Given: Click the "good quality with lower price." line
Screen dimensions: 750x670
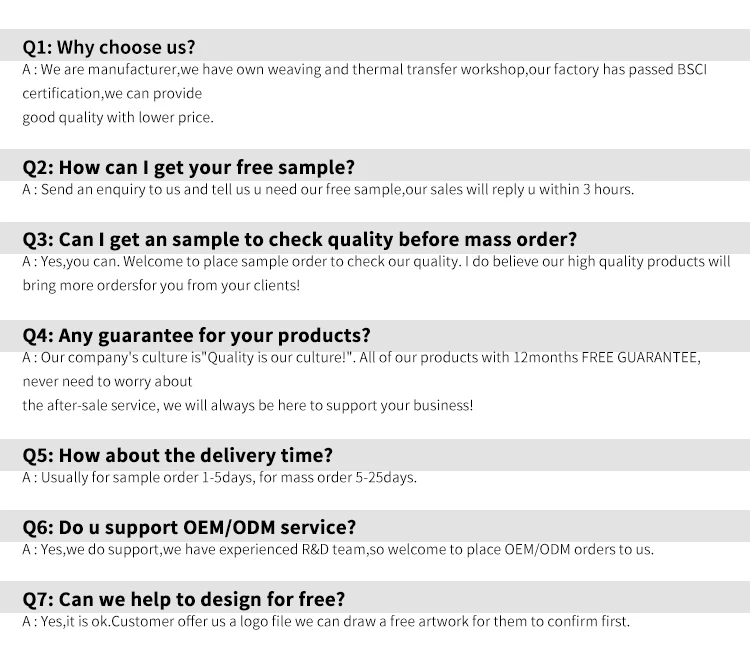Looking at the screenshot, I should click(118, 117).
